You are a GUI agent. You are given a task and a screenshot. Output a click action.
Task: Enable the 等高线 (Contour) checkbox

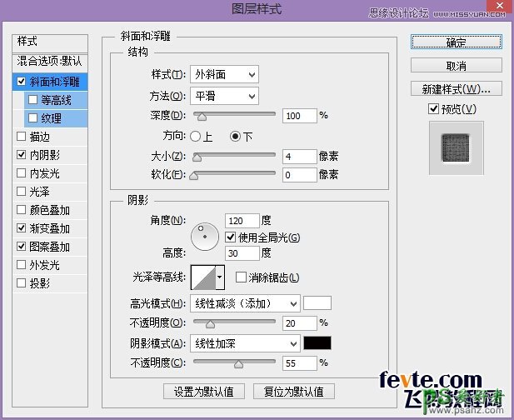click(x=33, y=100)
